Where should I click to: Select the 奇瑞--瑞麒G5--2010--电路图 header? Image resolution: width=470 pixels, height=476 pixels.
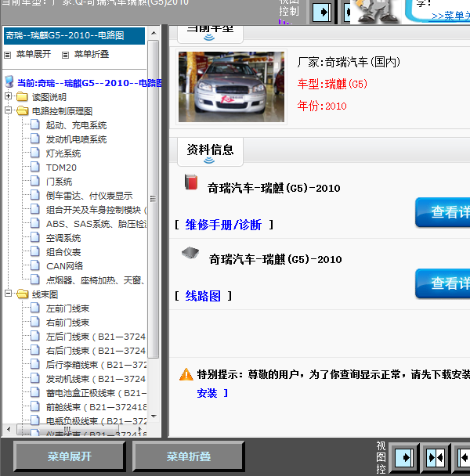[74, 36]
